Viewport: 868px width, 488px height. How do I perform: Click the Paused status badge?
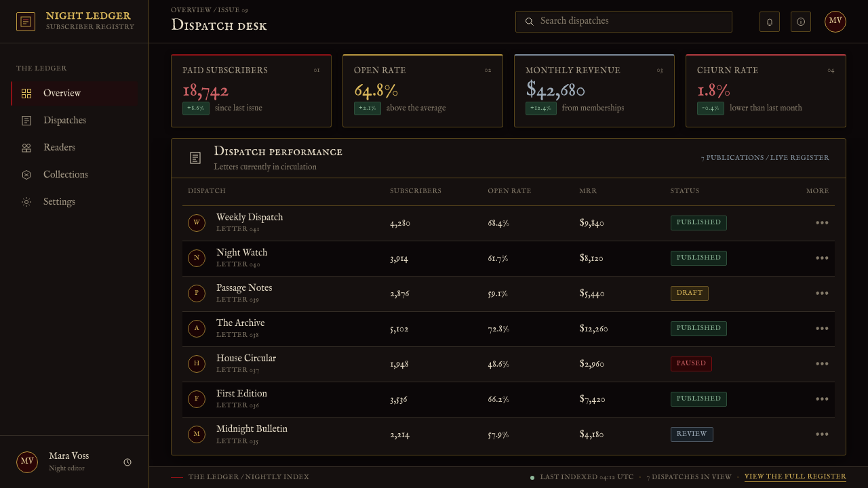691,364
